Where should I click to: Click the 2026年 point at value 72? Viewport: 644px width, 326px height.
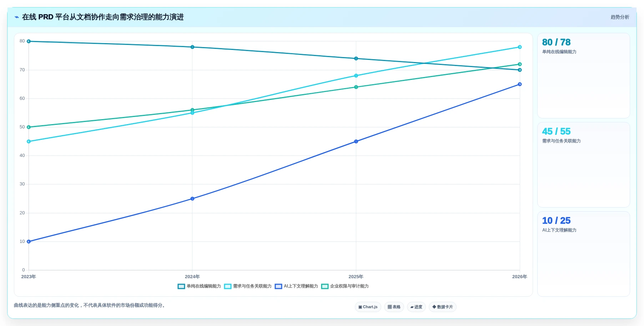click(520, 64)
